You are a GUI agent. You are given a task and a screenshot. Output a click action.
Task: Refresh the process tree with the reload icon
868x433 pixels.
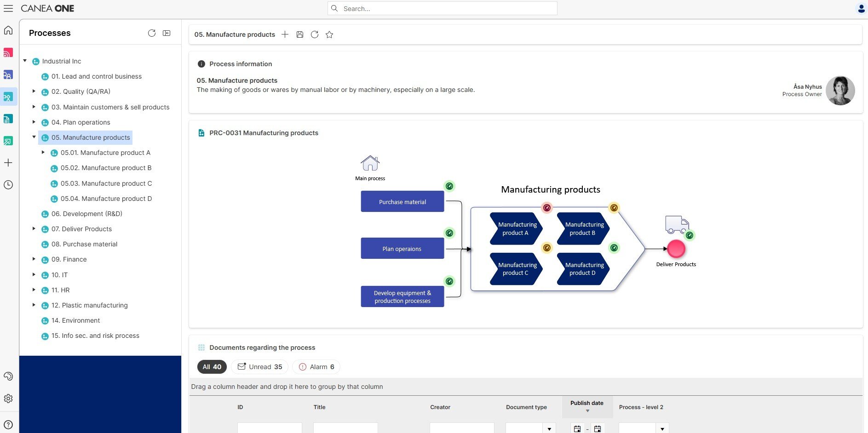pyautogui.click(x=152, y=33)
